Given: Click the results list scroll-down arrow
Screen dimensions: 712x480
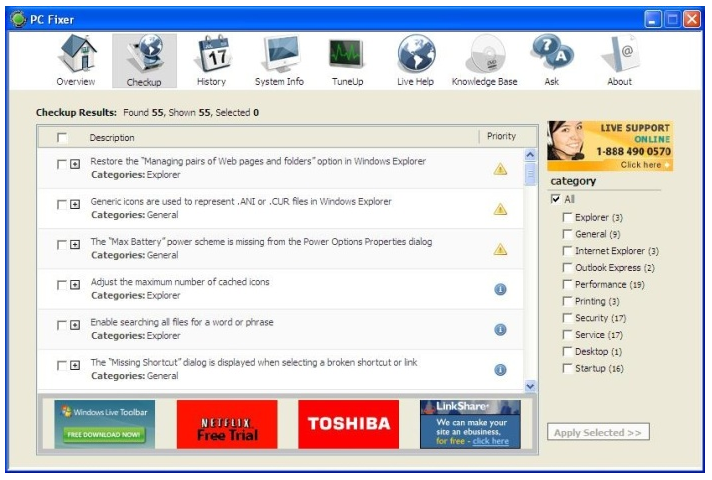Looking at the screenshot, I should (x=530, y=386).
